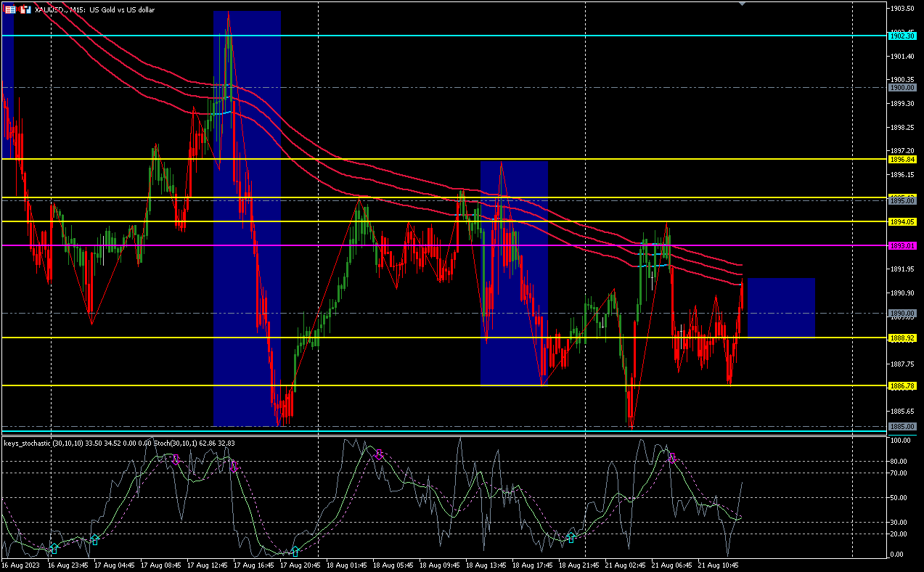924x572 pixels.
Task: Click the gray 1900.00 price label
Action: coord(902,87)
